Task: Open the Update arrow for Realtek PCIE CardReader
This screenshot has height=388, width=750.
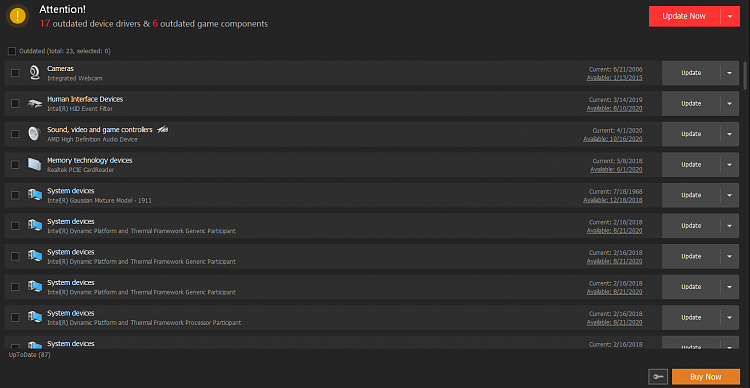Action: (729, 165)
